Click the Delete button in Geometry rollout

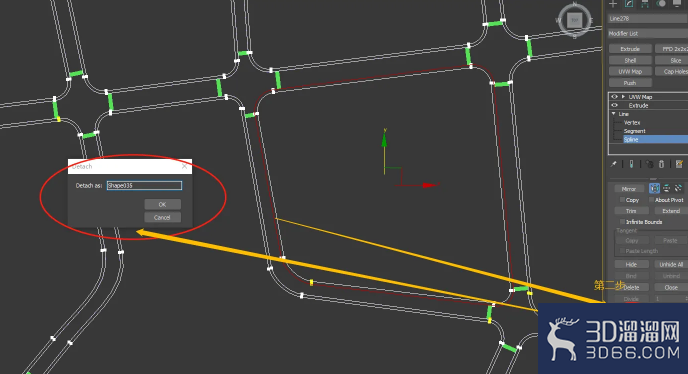pyautogui.click(x=631, y=288)
